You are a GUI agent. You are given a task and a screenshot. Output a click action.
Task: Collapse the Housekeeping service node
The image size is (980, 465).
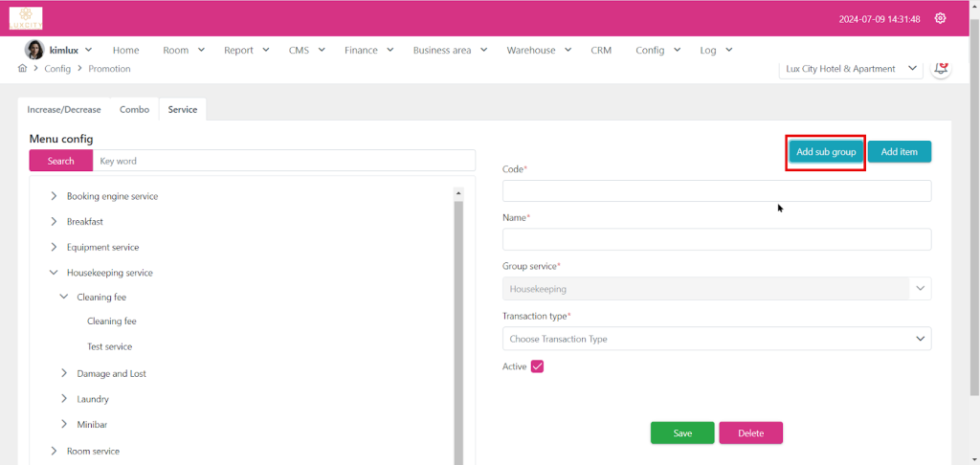(54, 273)
